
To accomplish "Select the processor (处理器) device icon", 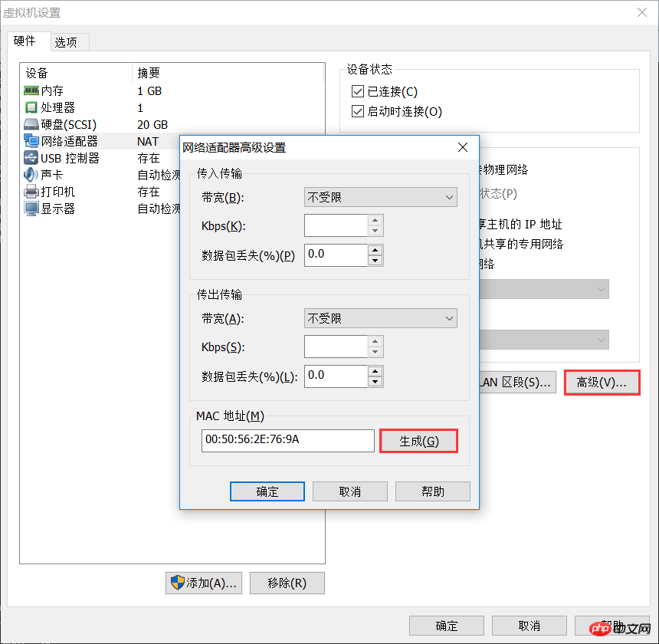I will point(31,107).
